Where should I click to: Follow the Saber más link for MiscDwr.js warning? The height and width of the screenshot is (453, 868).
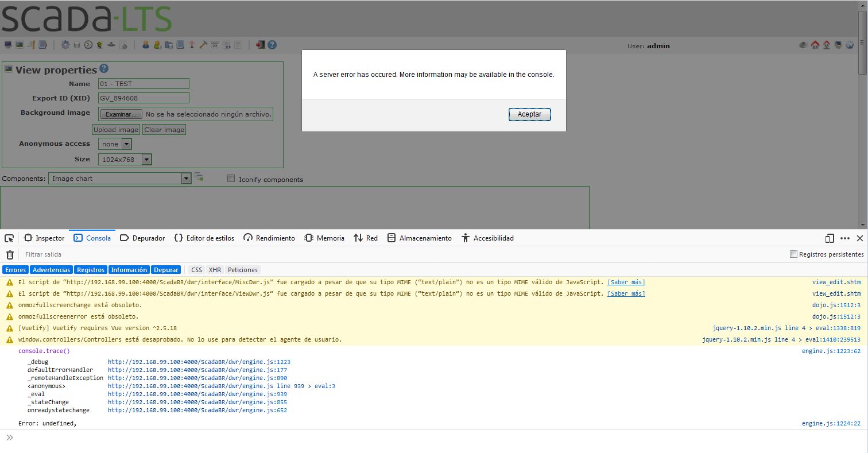[626, 282]
